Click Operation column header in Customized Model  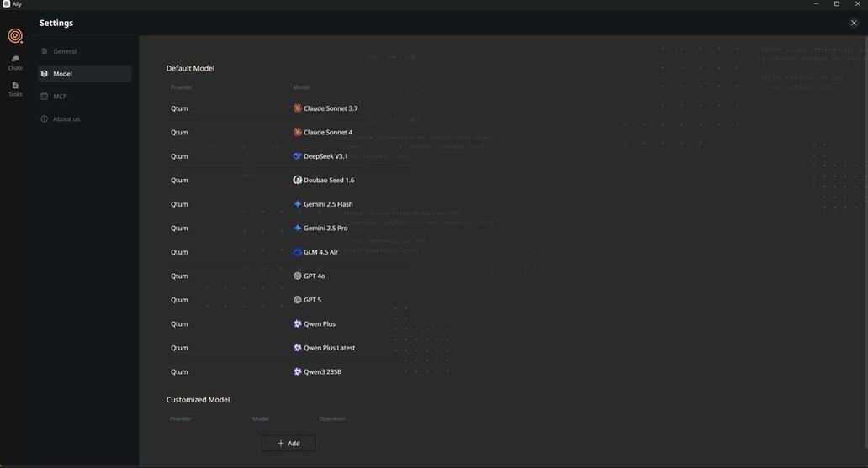coord(331,418)
